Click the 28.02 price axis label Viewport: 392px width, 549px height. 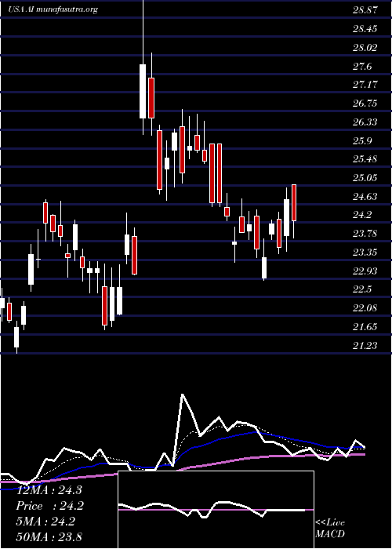[365, 47]
